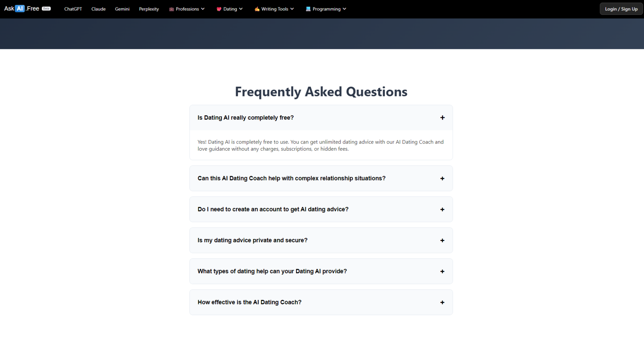Click the Login / Sign Up button
This screenshot has width=644, height=353.
tap(621, 9)
